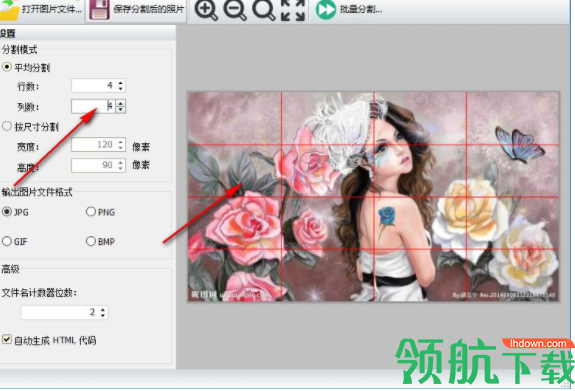Fit the image to the window with the arrows icon

[x=293, y=10]
